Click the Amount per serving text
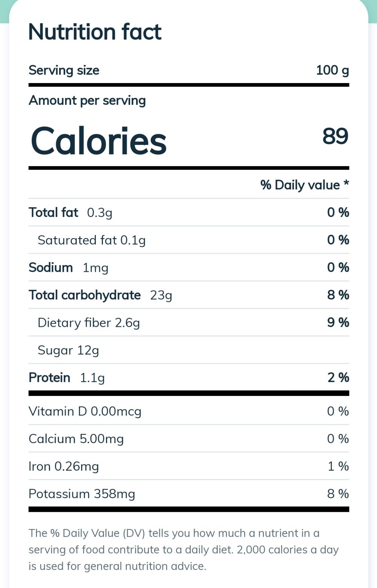Viewport: 377px width, 588px height. coord(87,100)
